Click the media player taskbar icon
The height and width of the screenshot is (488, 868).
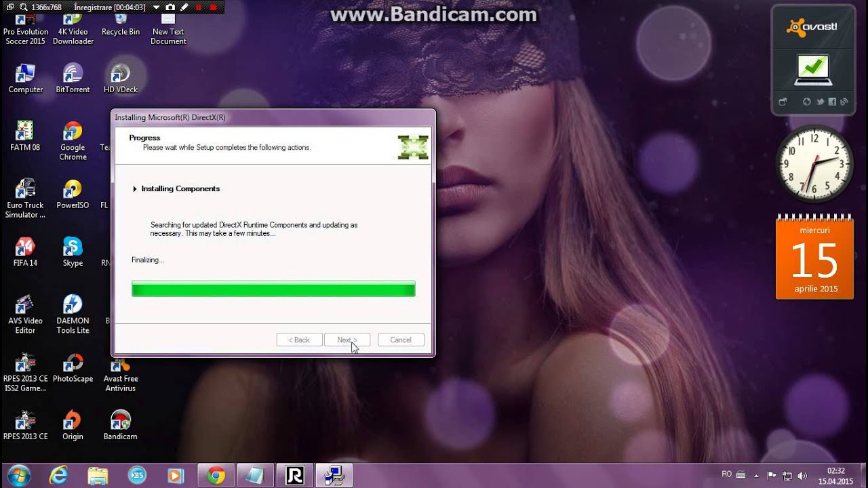176,476
